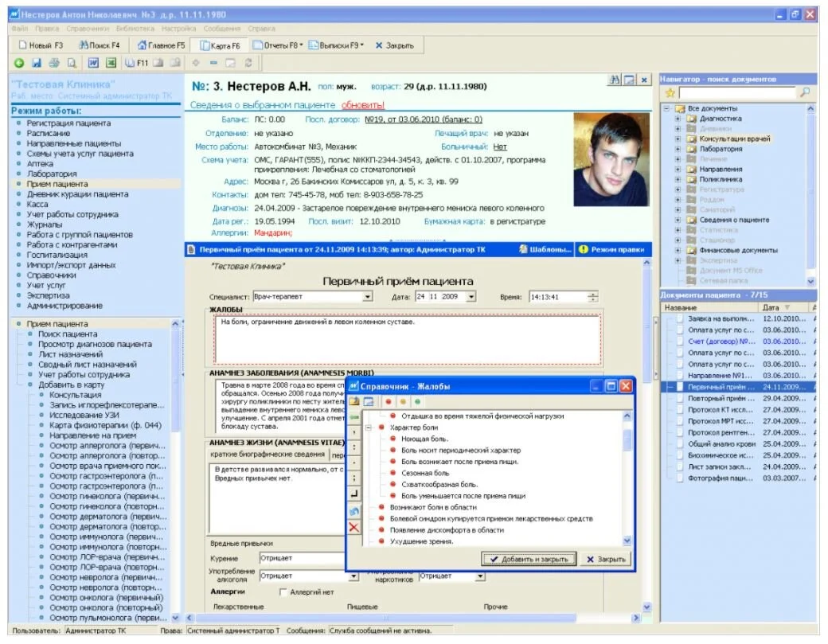Open the употребление наркотиков Отрицает dropdown
The width and height of the screenshot is (828, 644).
click(480, 576)
